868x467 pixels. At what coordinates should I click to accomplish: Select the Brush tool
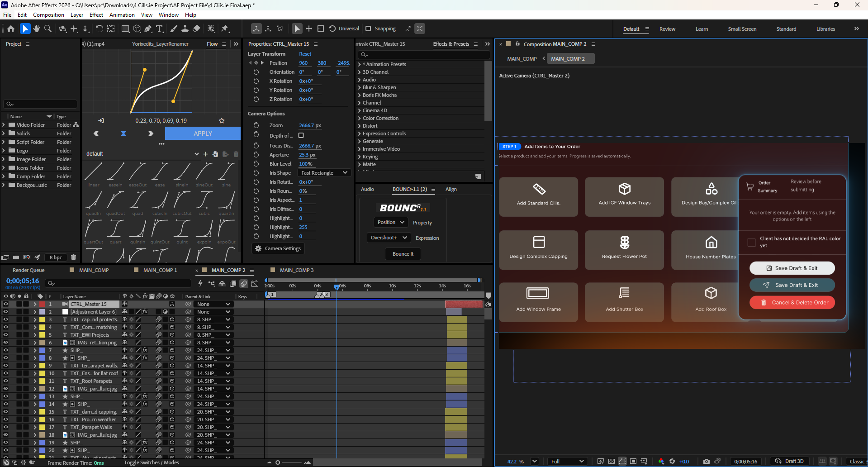click(x=174, y=29)
